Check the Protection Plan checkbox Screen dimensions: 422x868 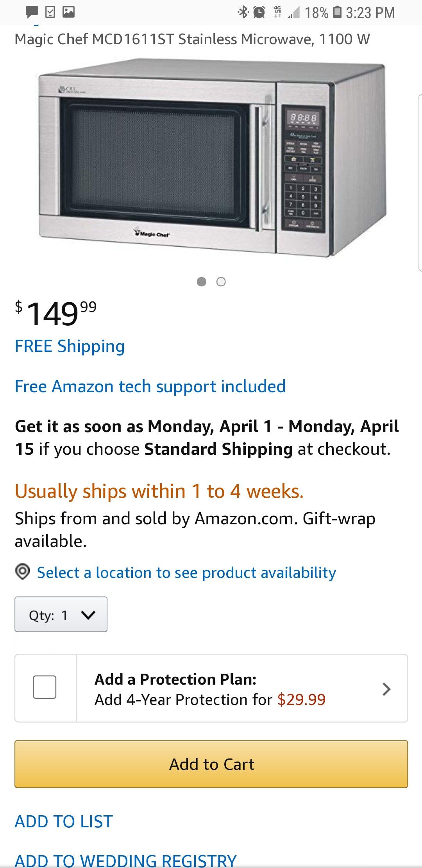[x=45, y=687]
